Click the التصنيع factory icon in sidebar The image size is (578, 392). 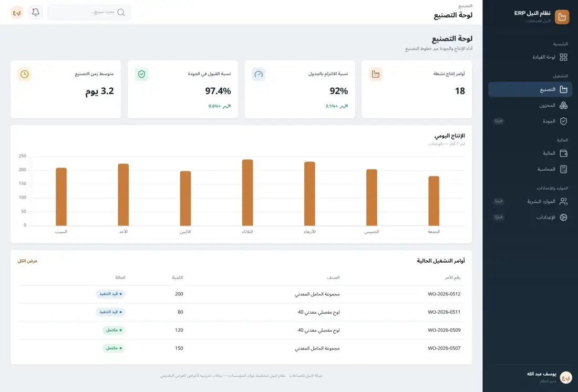tap(563, 89)
